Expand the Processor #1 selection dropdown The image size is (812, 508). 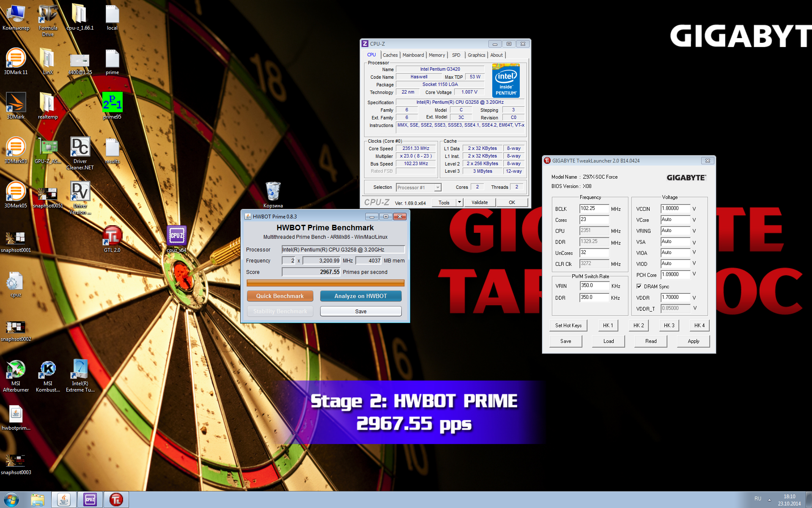click(x=438, y=188)
